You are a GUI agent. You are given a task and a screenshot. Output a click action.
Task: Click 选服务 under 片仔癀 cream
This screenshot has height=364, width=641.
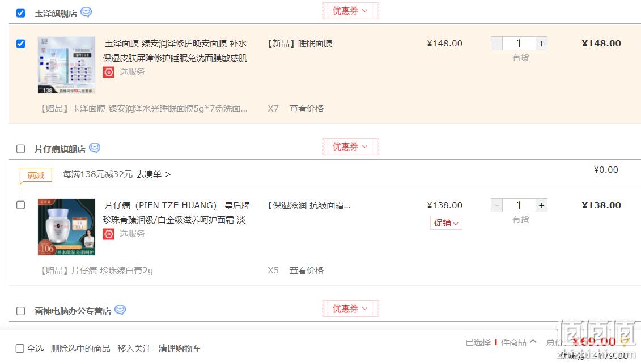(132, 234)
